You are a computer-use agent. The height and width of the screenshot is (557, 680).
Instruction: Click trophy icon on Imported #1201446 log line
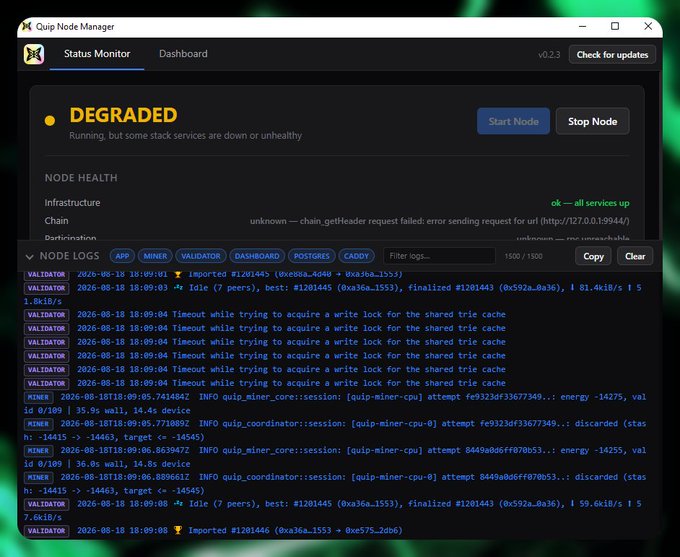point(178,530)
